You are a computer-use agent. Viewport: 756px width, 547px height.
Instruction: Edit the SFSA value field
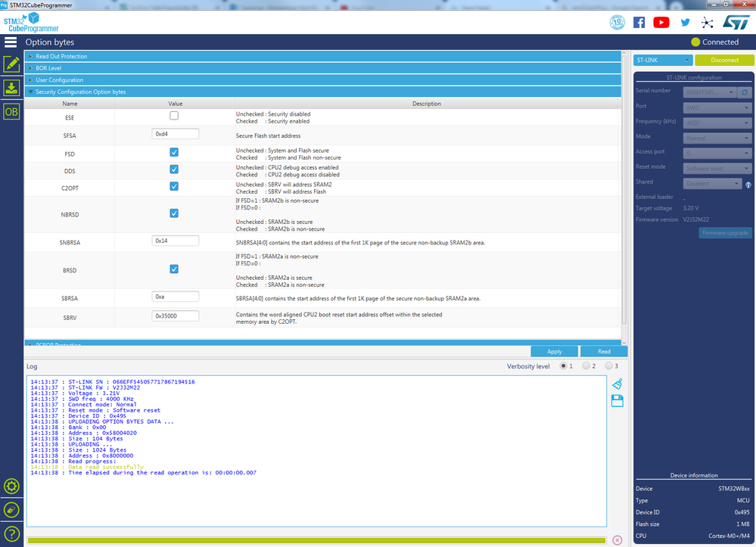176,134
